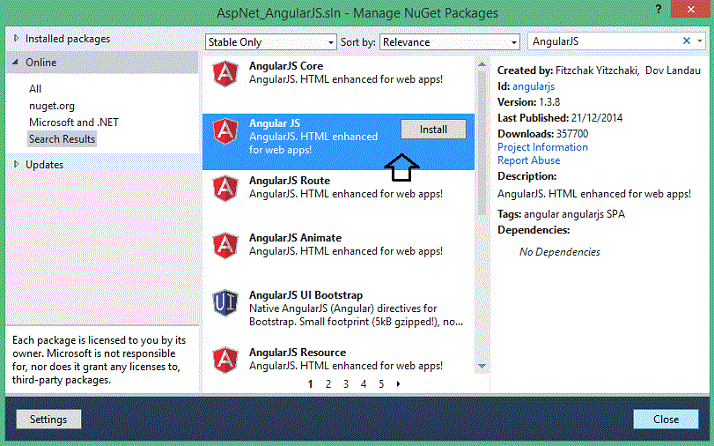Click the Version 1.3.8 text

529,102
